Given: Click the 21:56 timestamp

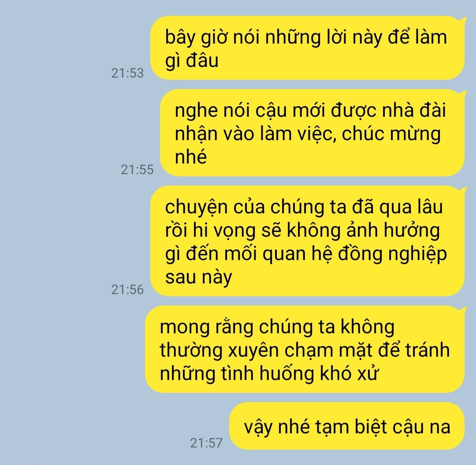Looking at the screenshot, I should click(127, 290).
